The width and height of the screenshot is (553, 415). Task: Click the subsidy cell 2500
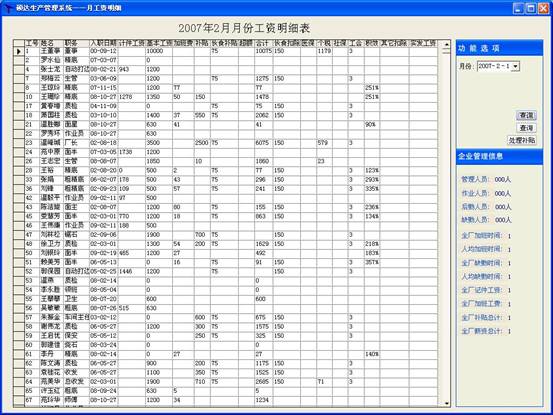coord(201,143)
